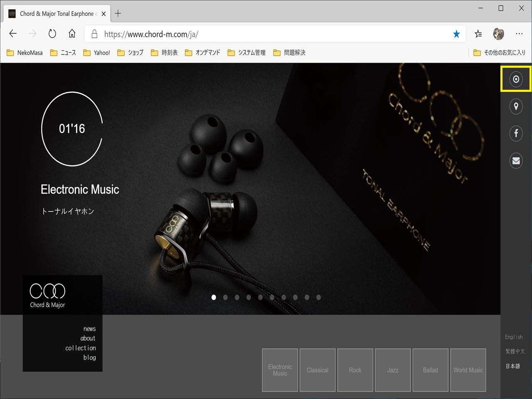Click the browser forward arrow
Screen dimensions: 532x399
(32, 34)
